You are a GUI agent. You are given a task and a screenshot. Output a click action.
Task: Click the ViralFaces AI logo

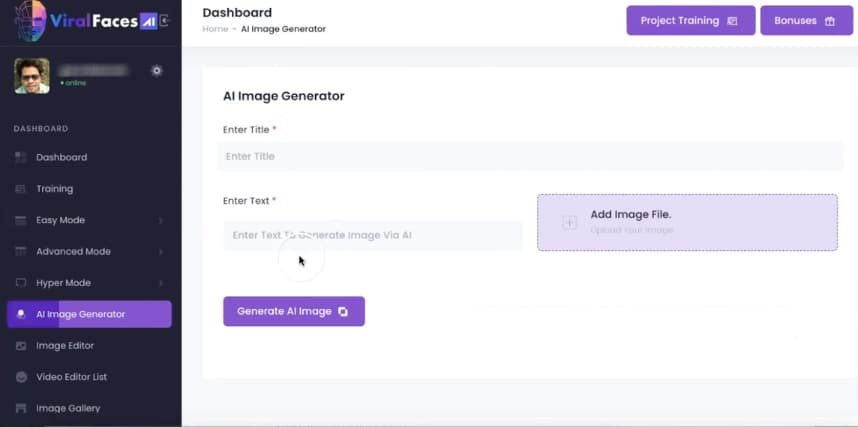85,20
